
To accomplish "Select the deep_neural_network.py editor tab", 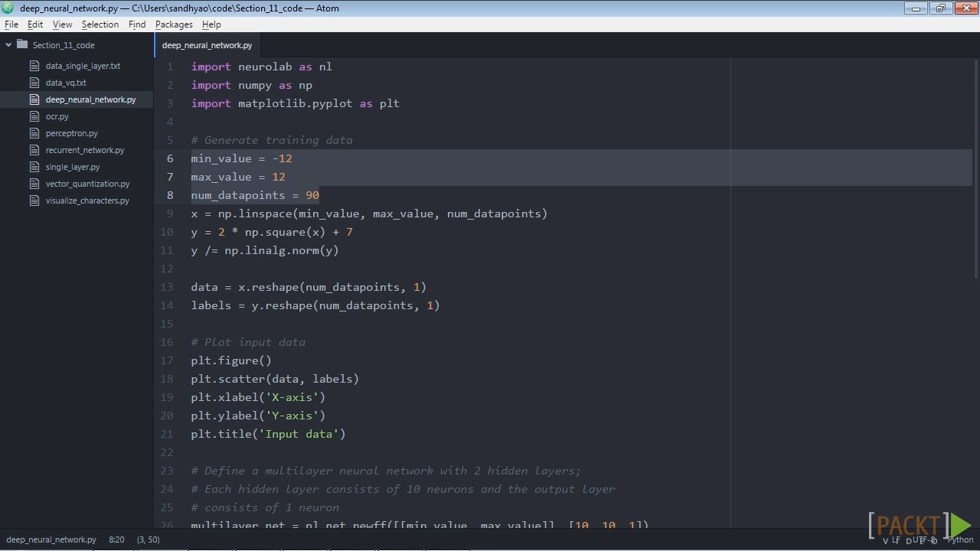I will [x=207, y=45].
